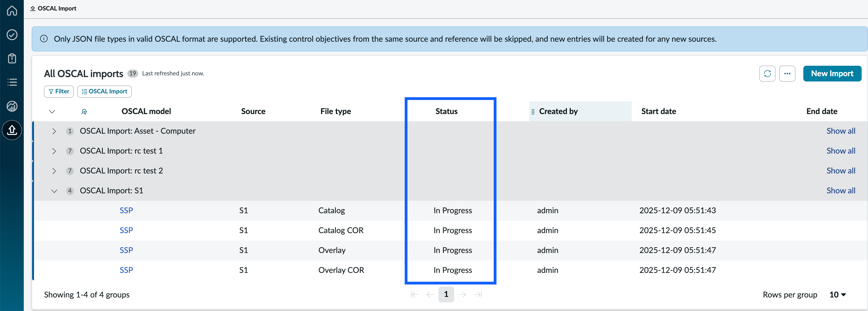The height and width of the screenshot is (311, 868).
Task: Click the 'OSCAL Import: rc test 1' label
Action: pos(121,151)
